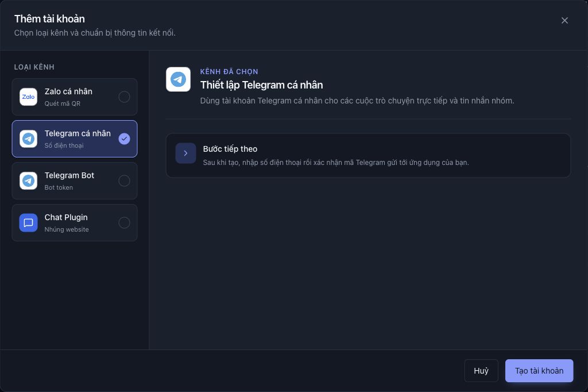Click the 'Số điện thoại' subtitle

point(64,145)
